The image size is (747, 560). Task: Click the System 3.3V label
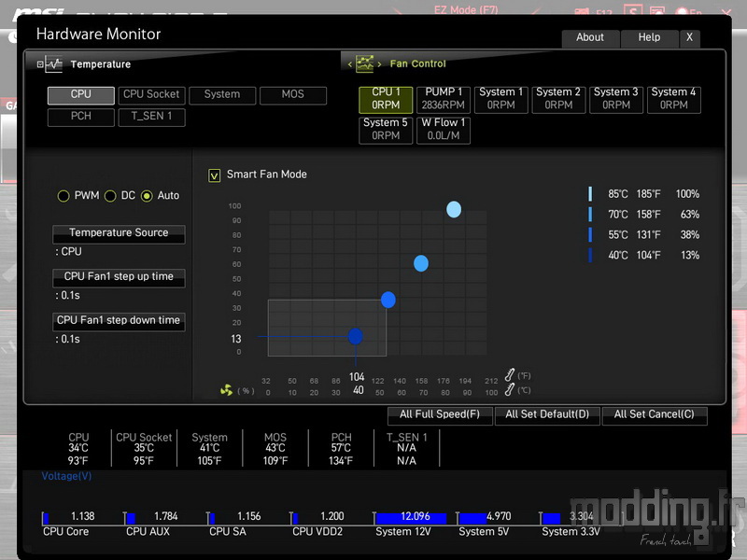coord(571,532)
